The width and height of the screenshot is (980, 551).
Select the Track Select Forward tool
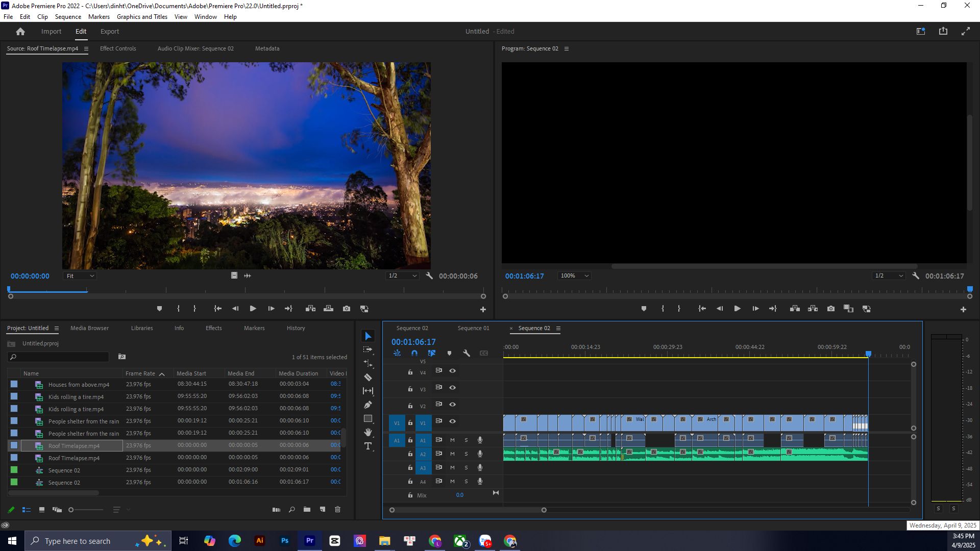(x=367, y=350)
